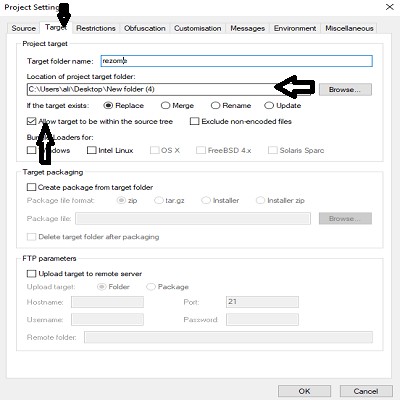This screenshot has width=400, height=400.
Task: Open the Environment tab
Action: point(295,28)
